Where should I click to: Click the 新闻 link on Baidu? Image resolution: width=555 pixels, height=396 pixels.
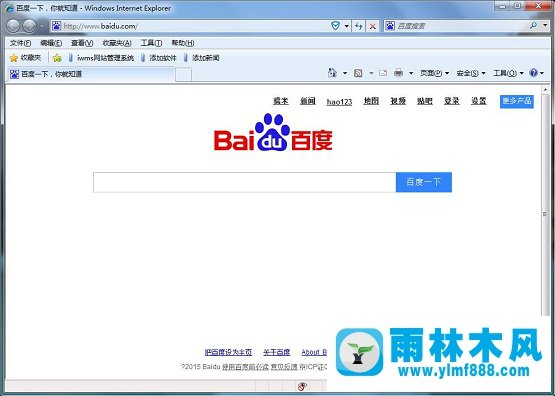coord(308,101)
